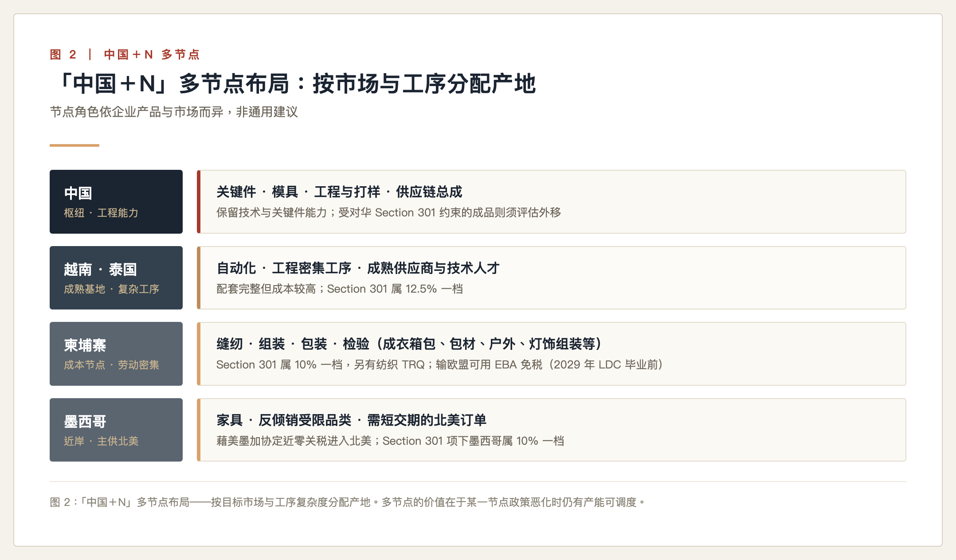Viewport: 956px width, 560px height.
Task: Click the red label 图 2 | 中国＋N 多节点
Action: 125,55
